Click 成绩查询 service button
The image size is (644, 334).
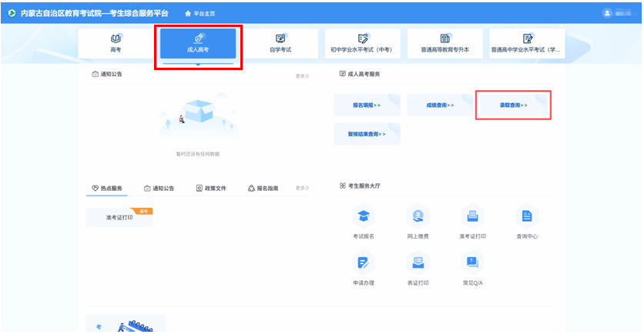(441, 105)
